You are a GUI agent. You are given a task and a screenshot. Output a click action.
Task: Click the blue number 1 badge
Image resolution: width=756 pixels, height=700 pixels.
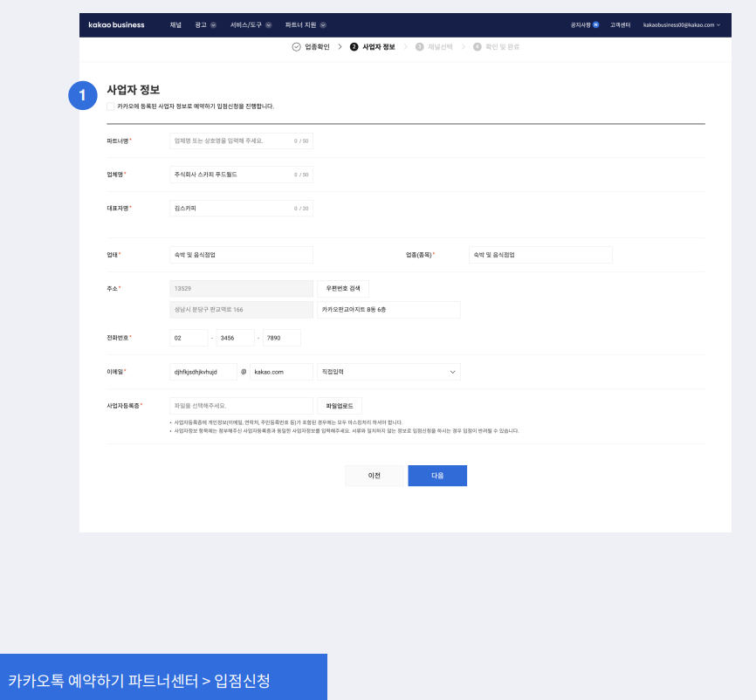tap(82, 95)
